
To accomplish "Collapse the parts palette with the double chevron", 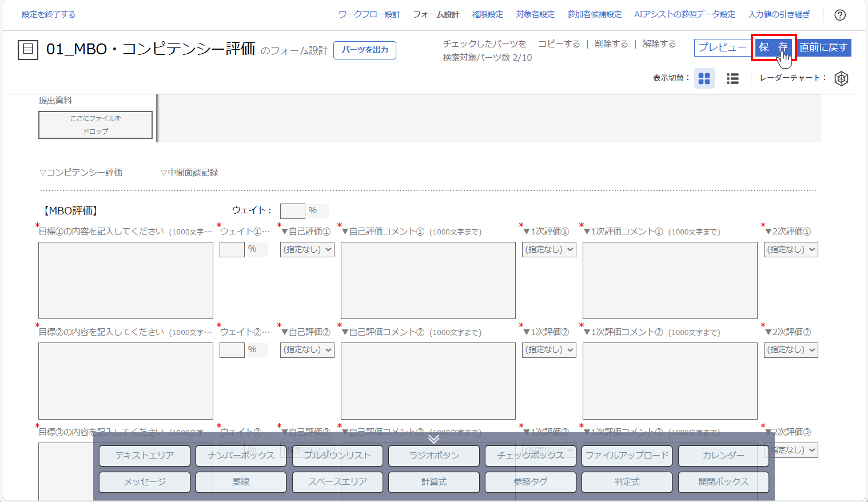I will (434, 440).
